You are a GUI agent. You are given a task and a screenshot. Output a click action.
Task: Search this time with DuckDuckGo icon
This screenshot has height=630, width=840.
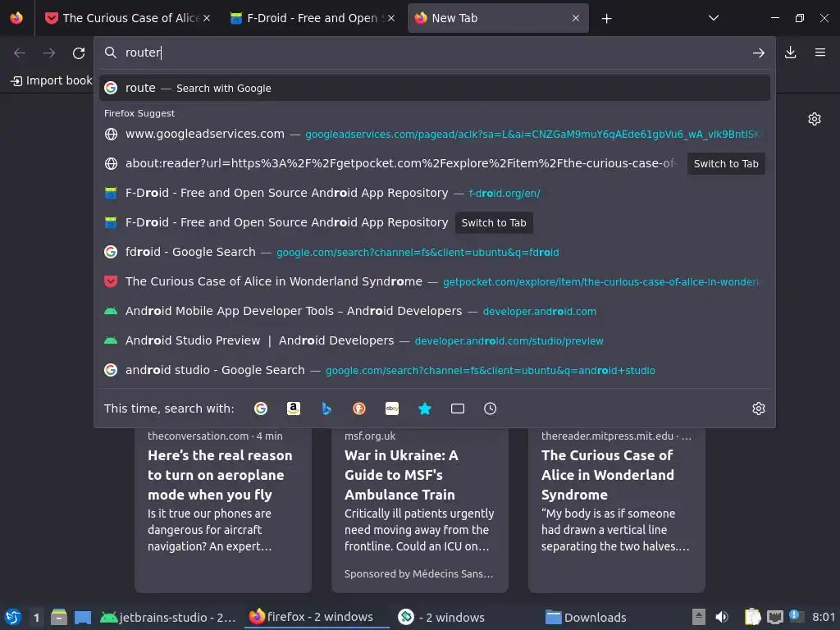359,409
